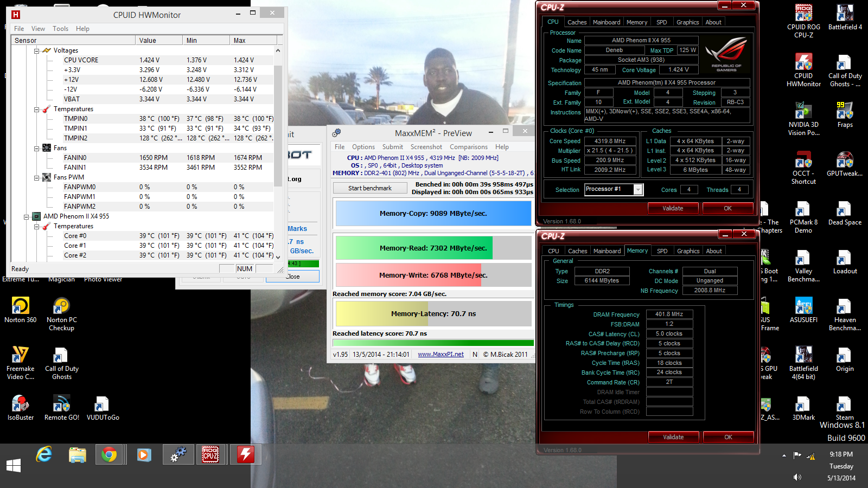
Task: Open Call of Duty Ghosts shortcut in right column
Action: coord(845,69)
